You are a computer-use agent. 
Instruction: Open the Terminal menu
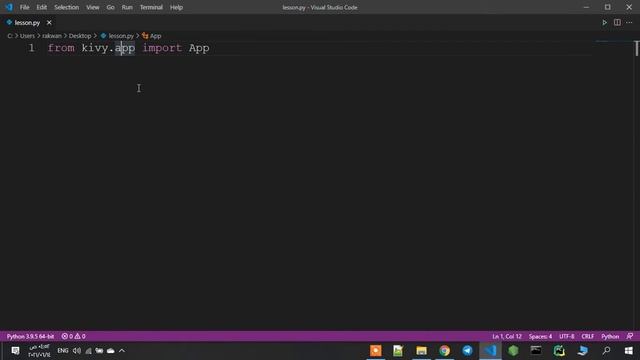pyautogui.click(x=151, y=7)
